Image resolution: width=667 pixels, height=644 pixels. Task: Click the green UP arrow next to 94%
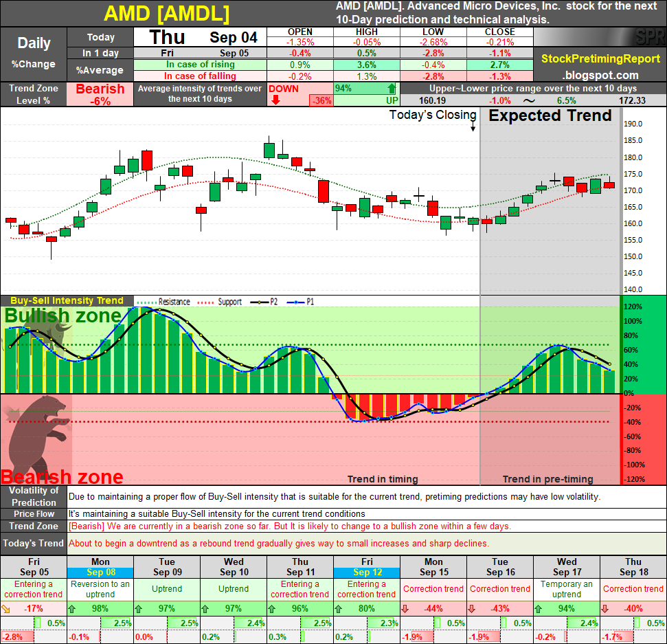click(392, 88)
